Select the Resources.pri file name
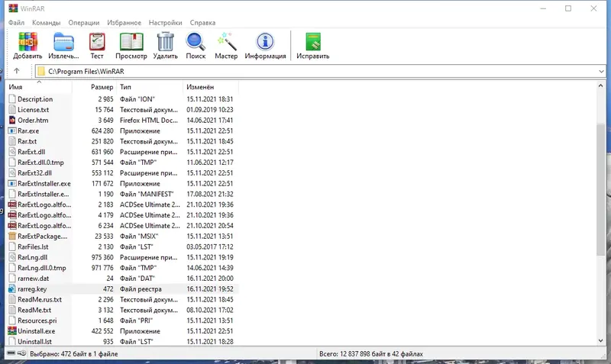Viewport: 611px width, 364px height. [x=37, y=321]
